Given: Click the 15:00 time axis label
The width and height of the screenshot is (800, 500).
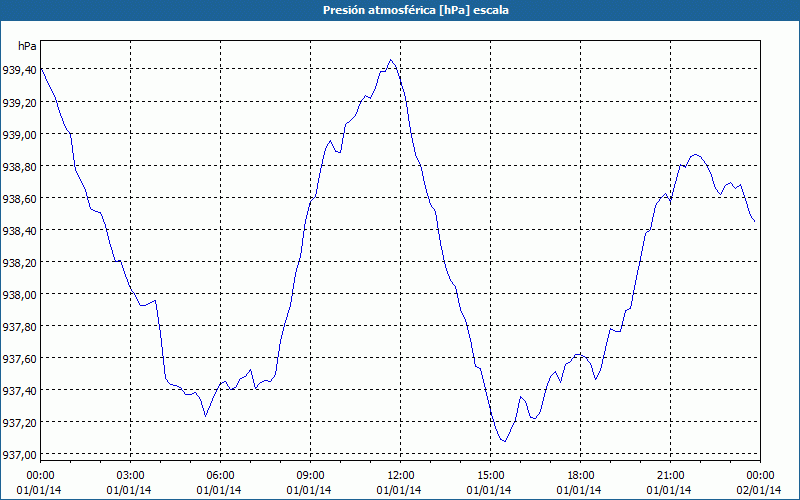Looking at the screenshot, I should (490, 476).
